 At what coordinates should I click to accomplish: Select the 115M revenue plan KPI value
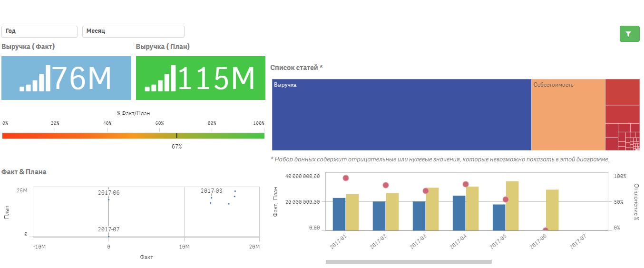(x=216, y=79)
